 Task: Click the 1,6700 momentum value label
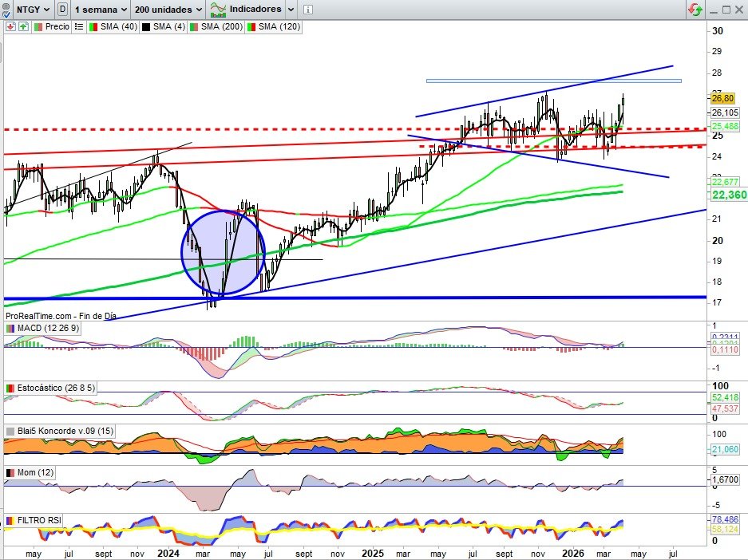click(725, 479)
